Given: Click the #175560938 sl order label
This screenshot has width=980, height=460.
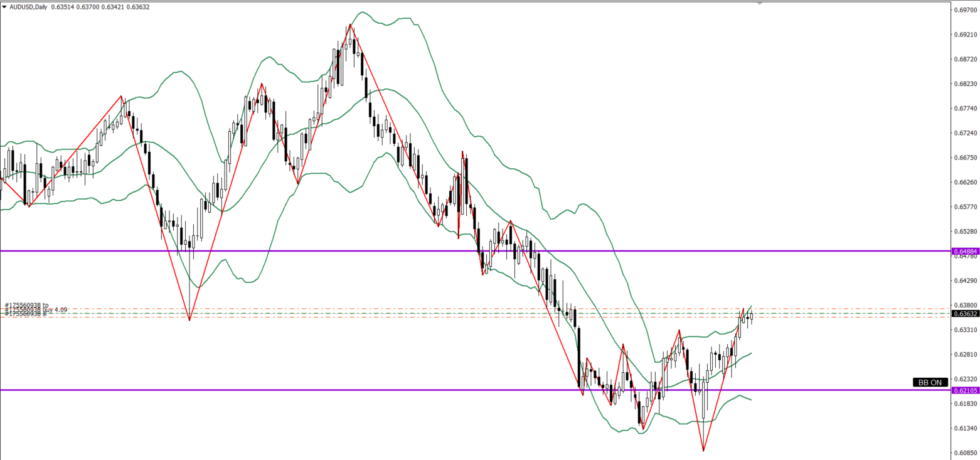Looking at the screenshot, I should click(x=25, y=314).
